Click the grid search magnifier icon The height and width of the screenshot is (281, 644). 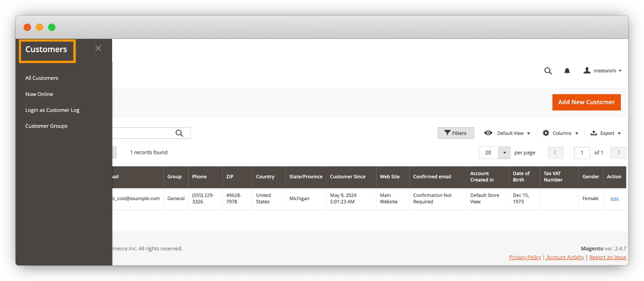point(179,133)
